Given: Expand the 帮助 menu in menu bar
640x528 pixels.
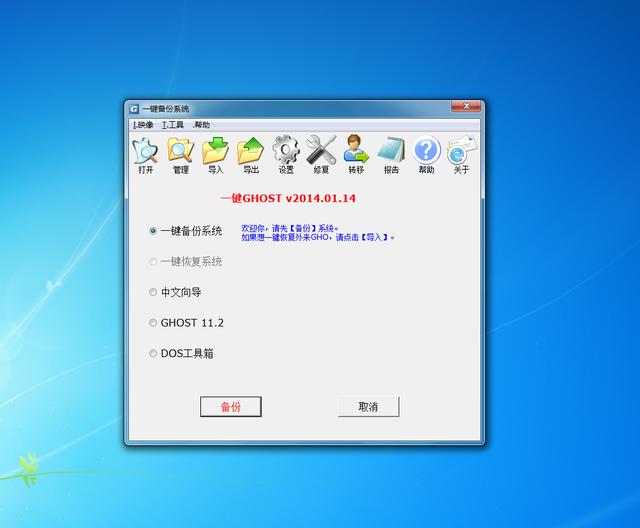Looking at the screenshot, I should pyautogui.click(x=201, y=125).
